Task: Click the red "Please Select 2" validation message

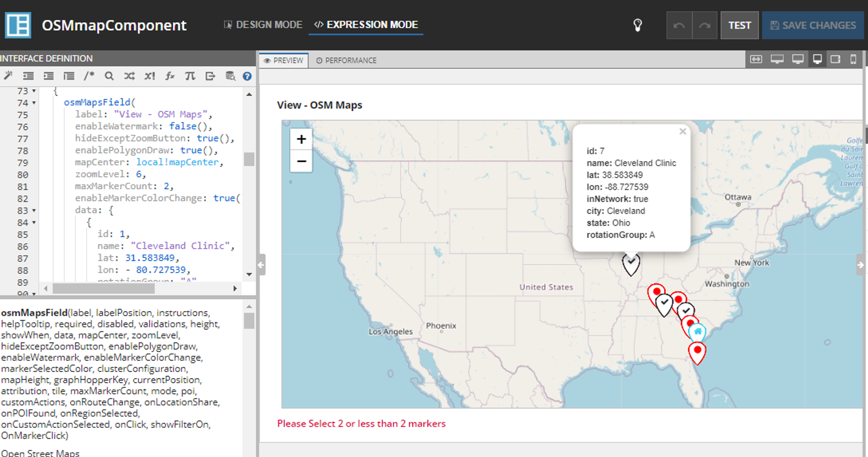Action: point(361,424)
